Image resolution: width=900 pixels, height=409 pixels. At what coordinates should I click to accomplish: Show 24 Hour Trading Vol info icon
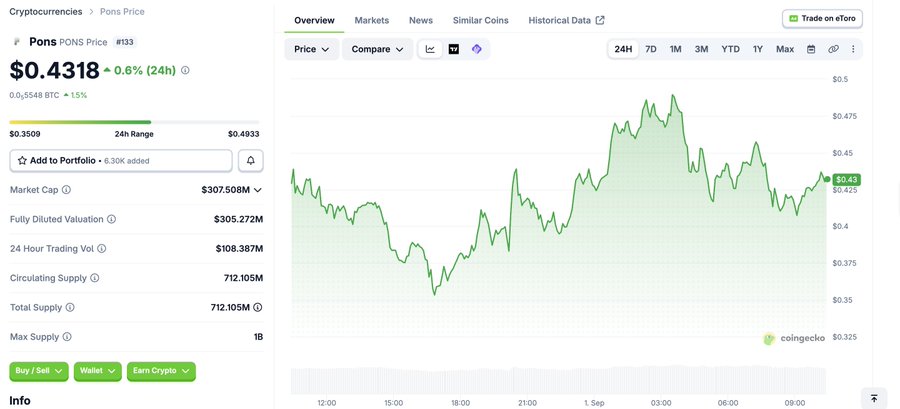(x=102, y=248)
